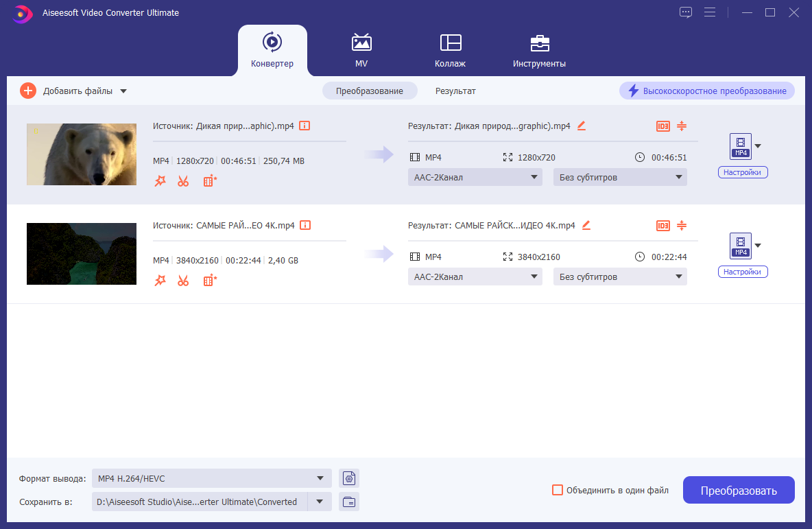Expand Формат вывода MP4 H.264/HEVC dropdown
This screenshot has height=529, width=812.
coord(211,478)
